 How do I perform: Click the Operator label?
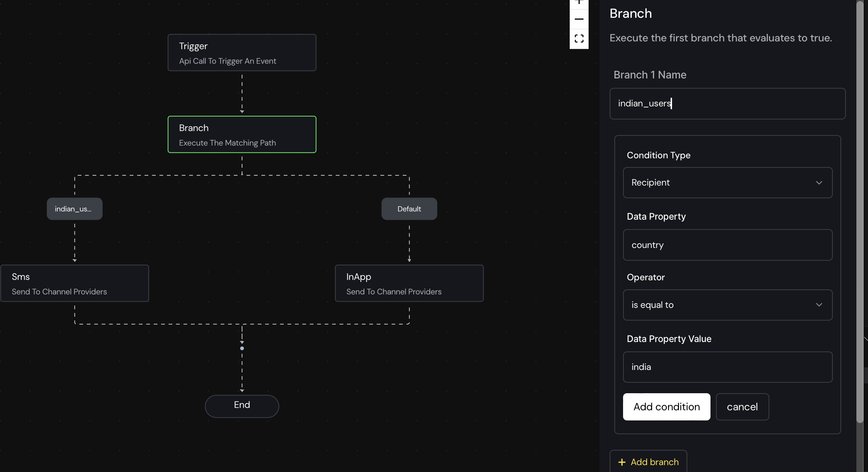[646, 277]
